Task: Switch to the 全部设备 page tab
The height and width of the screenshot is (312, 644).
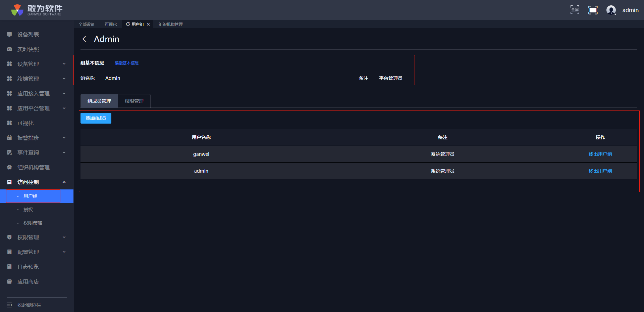Action: (87, 25)
